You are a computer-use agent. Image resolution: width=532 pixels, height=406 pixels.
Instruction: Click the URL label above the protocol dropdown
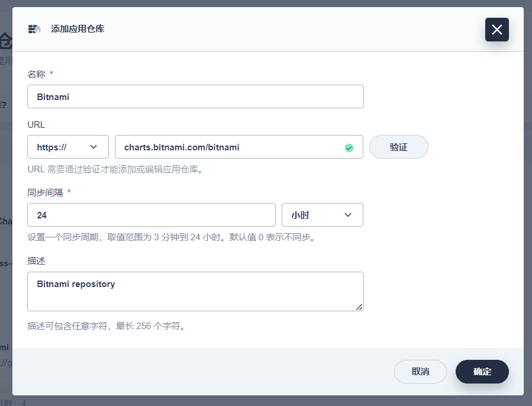pyautogui.click(x=36, y=124)
